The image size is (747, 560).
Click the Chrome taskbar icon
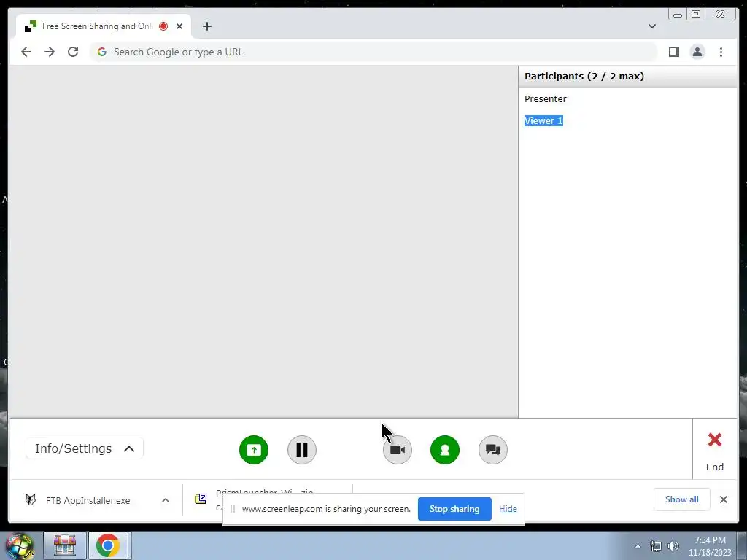coord(108,545)
